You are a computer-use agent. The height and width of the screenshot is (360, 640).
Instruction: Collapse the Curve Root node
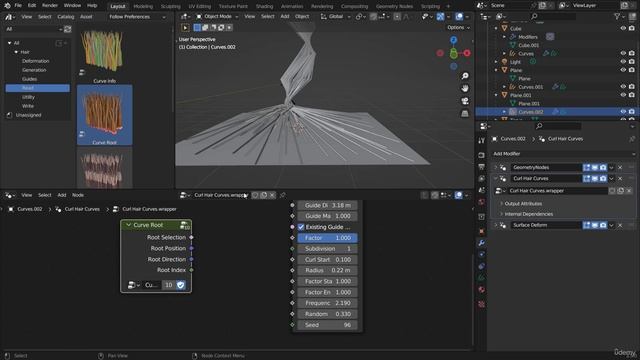(129, 225)
